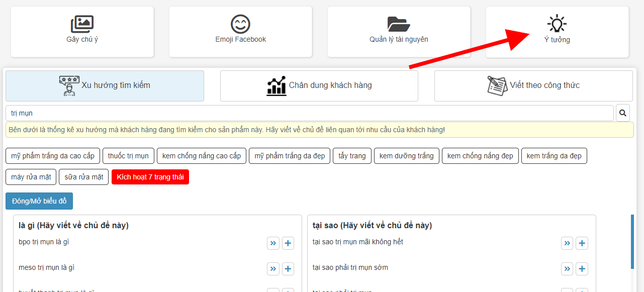Click the text 'bpo trị mụn là gì'
The image size is (644, 292).
[x=44, y=242]
